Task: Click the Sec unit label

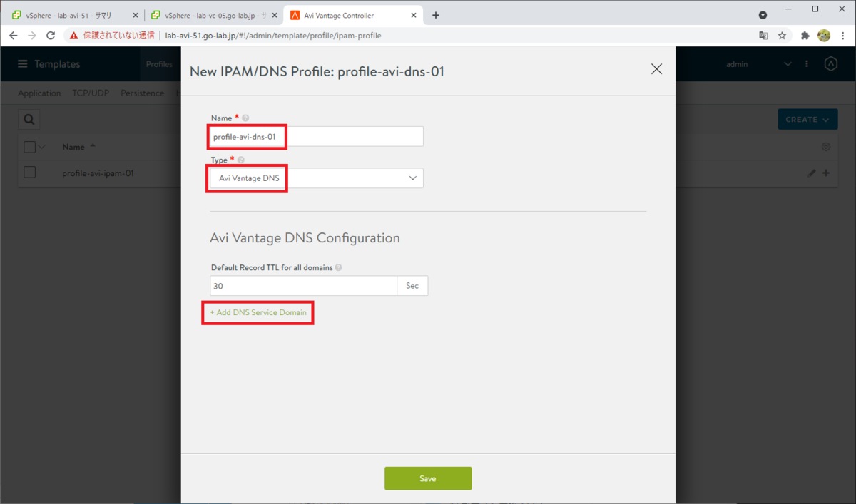Action: (412, 286)
